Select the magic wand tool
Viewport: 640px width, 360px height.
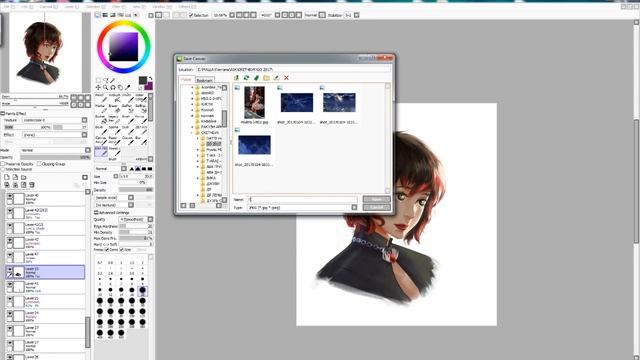click(x=113, y=80)
